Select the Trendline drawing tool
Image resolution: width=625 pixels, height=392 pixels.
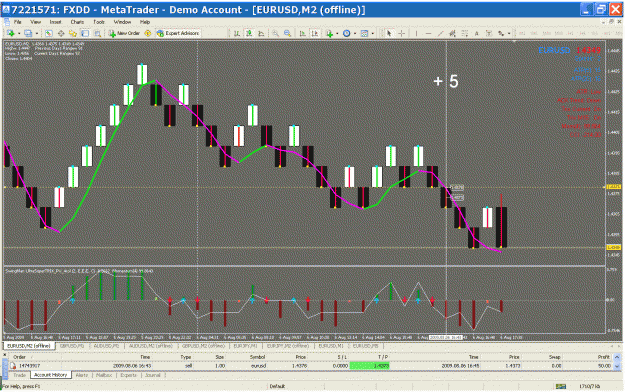(440, 33)
